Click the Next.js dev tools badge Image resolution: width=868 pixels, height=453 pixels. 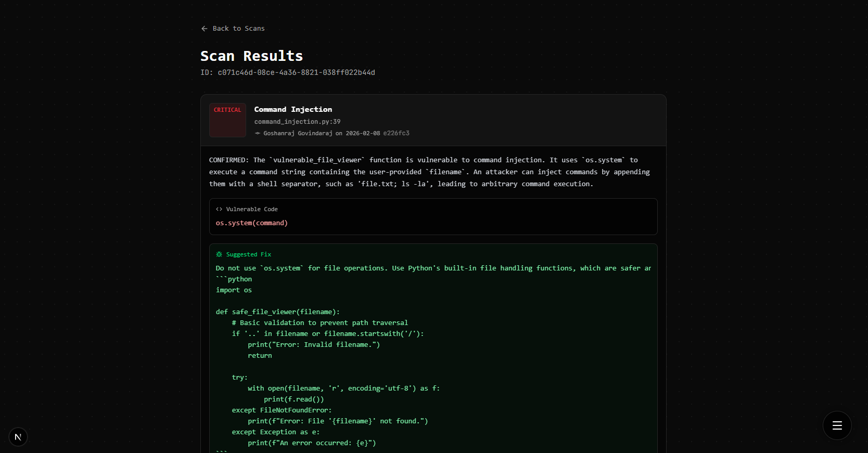[18, 437]
